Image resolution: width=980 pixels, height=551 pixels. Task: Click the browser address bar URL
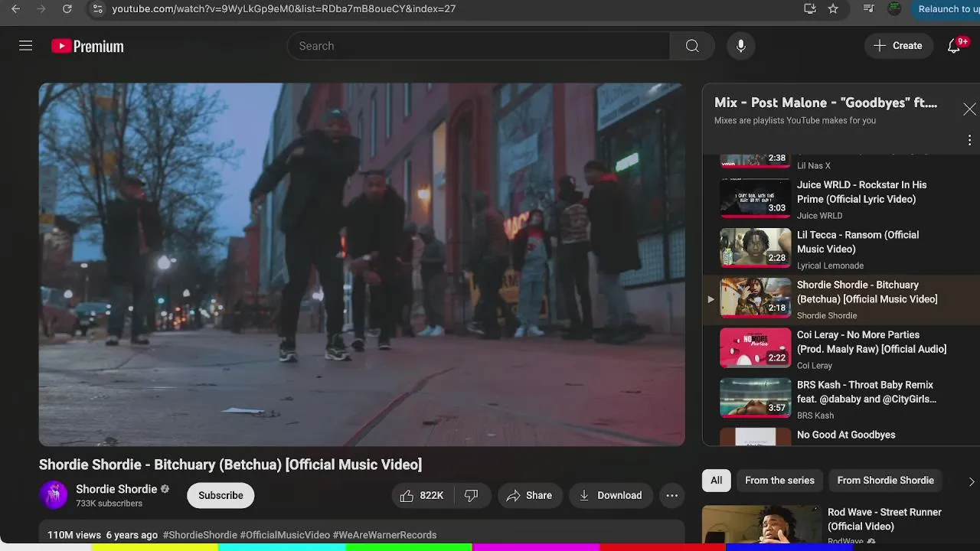pos(283,9)
